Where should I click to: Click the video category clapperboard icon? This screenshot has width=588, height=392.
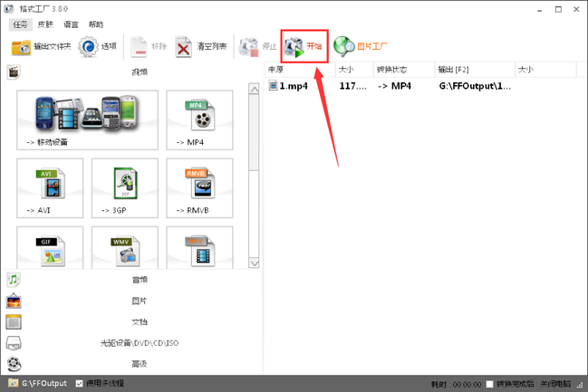pyautogui.click(x=14, y=72)
